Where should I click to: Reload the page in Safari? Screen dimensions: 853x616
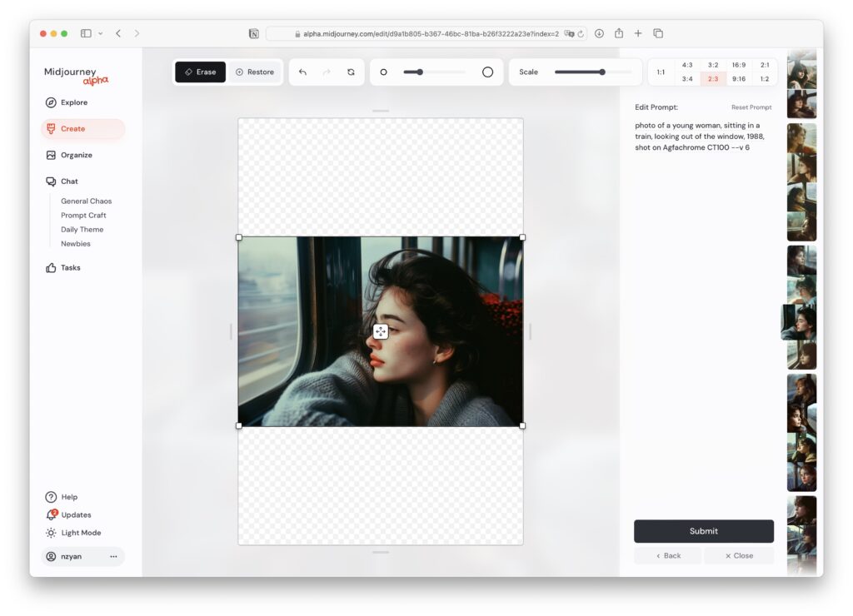pyautogui.click(x=581, y=33)
